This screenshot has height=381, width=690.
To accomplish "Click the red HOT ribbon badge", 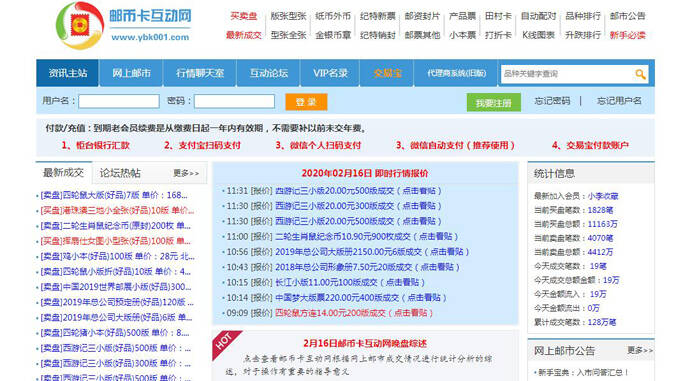I will 226,344.
